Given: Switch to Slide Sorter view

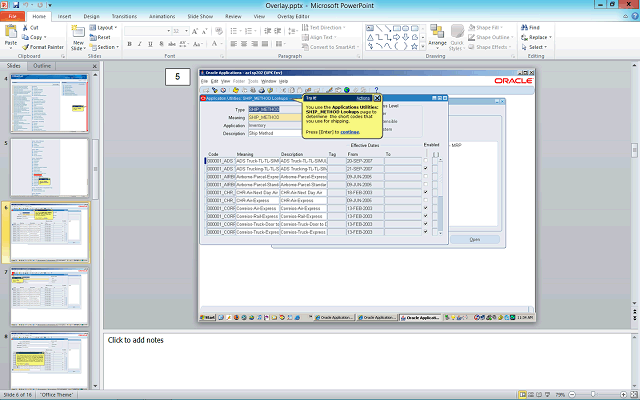Looking at the screenshot, I should coord(531,395).
